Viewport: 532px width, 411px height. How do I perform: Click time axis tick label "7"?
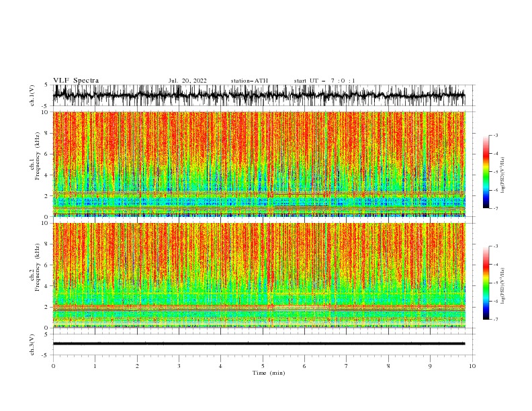(x=347, y=366)
